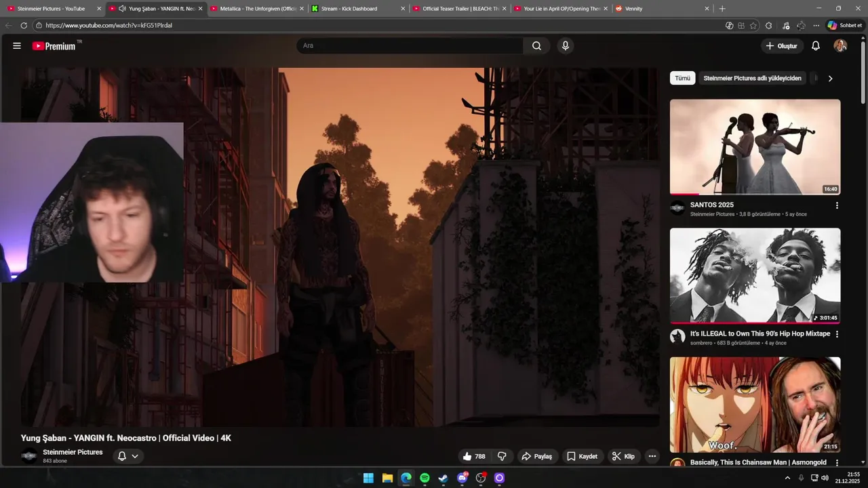Open the YouTube hamburger guide menu

pyautogui.click(x=17, y=45)
